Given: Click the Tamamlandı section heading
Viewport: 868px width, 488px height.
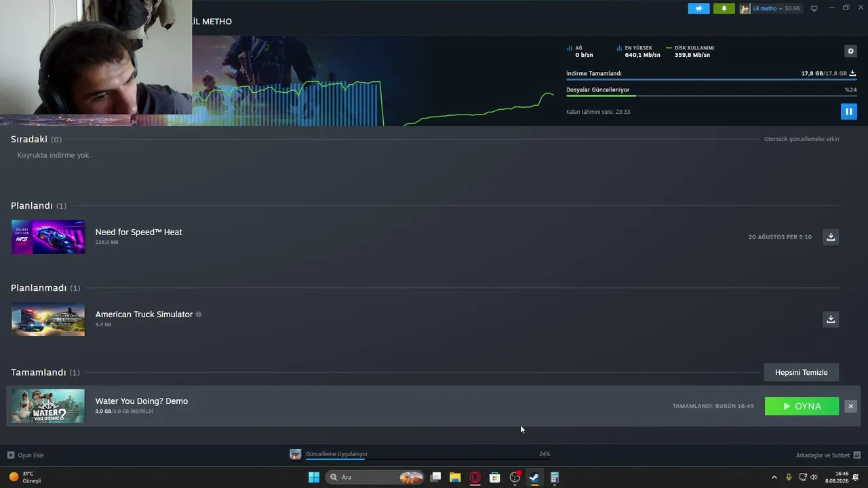Looking at the screenshot, I should coord(39,372).
